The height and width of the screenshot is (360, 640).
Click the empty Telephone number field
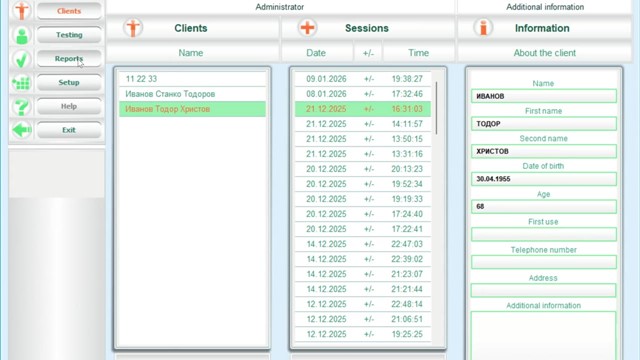tap(544, 262)
